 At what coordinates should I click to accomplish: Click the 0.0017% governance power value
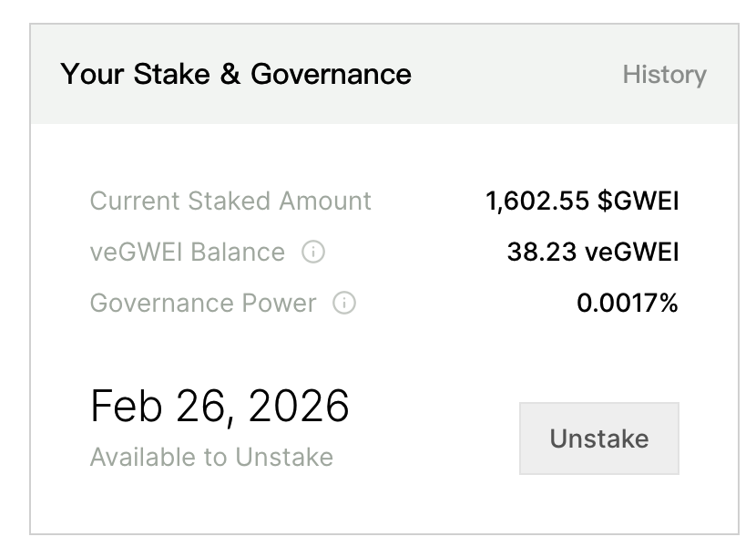(x=628, y=304)
